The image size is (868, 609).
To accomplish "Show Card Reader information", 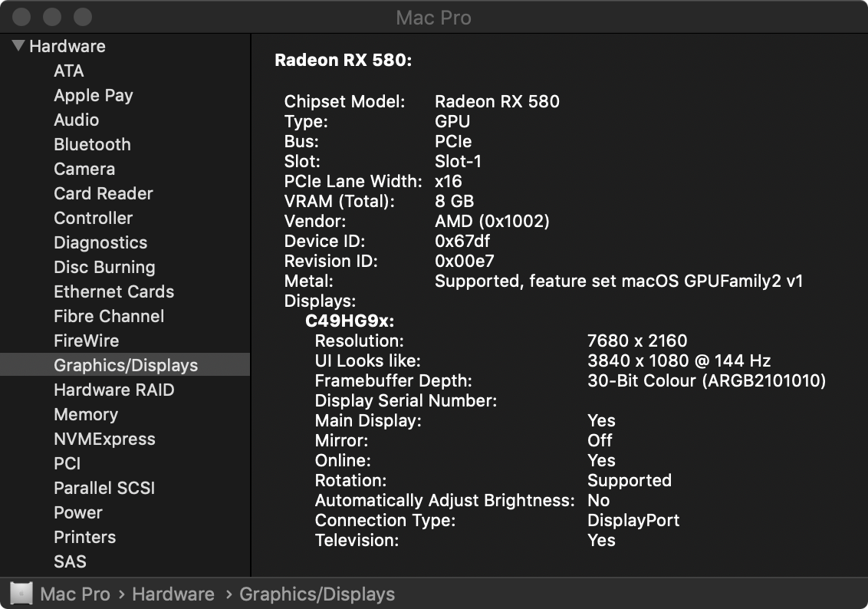I will click(x=103, y=193).
